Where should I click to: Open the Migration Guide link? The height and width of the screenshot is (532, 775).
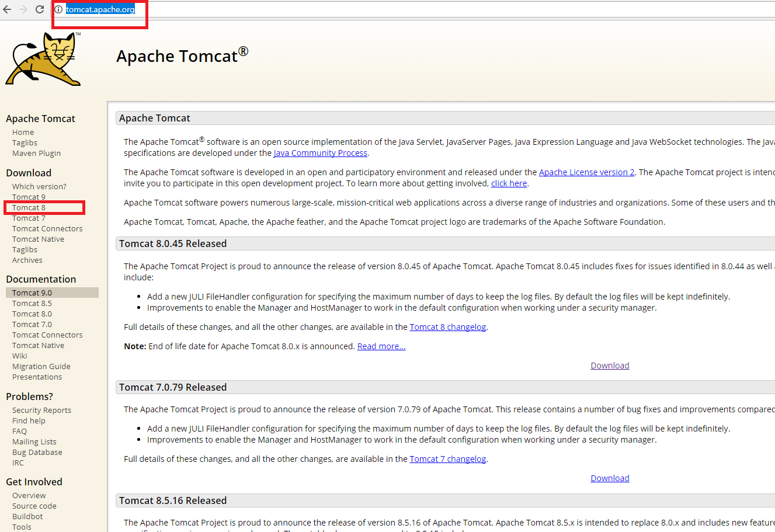point(41,367)
